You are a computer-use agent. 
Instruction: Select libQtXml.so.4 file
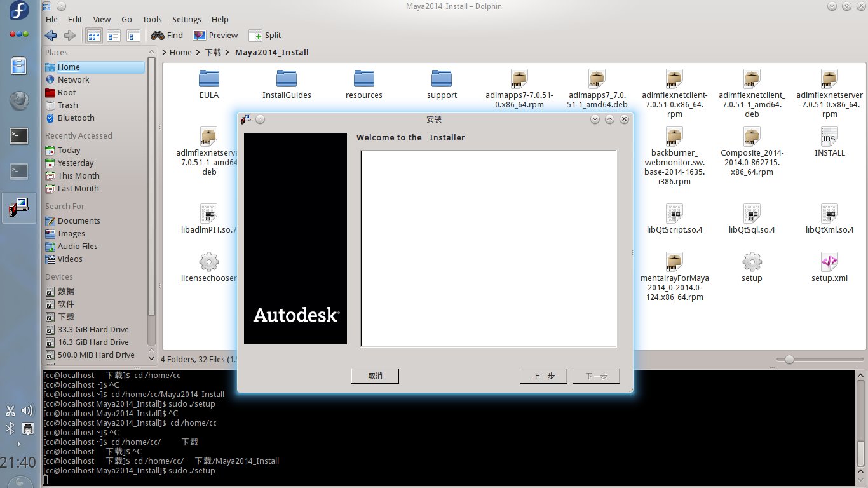[829, 219]
